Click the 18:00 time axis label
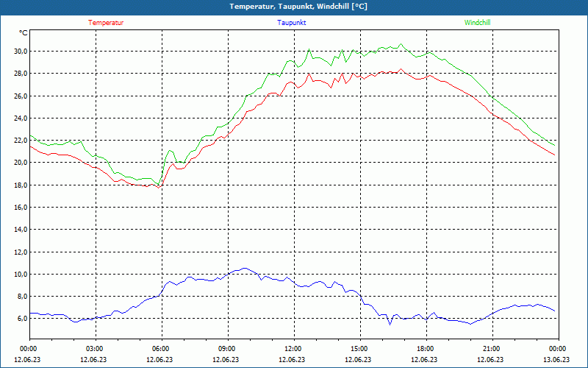Screen dimensions: 588x368 [426, 349]
